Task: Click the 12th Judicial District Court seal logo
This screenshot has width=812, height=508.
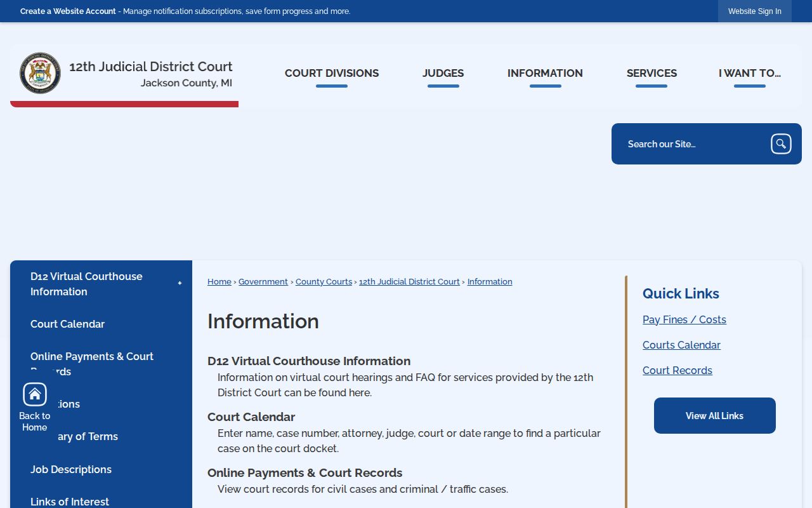Action: click(x=40, y=73)
